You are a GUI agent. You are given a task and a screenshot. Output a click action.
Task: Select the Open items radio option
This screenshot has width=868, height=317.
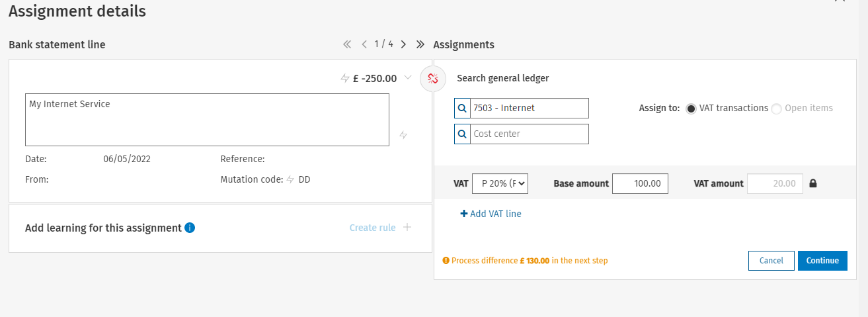point(776,109)
